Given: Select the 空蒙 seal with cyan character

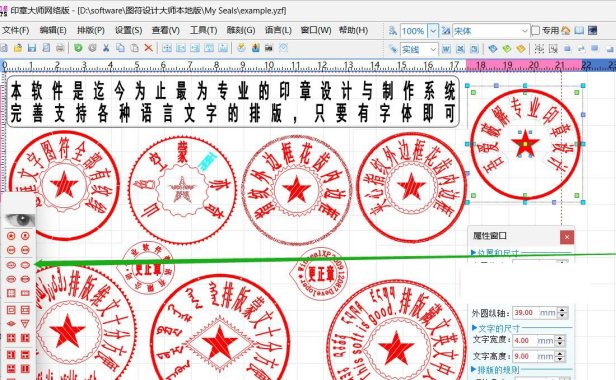Looking at the screenshot, I should (182, 189).
